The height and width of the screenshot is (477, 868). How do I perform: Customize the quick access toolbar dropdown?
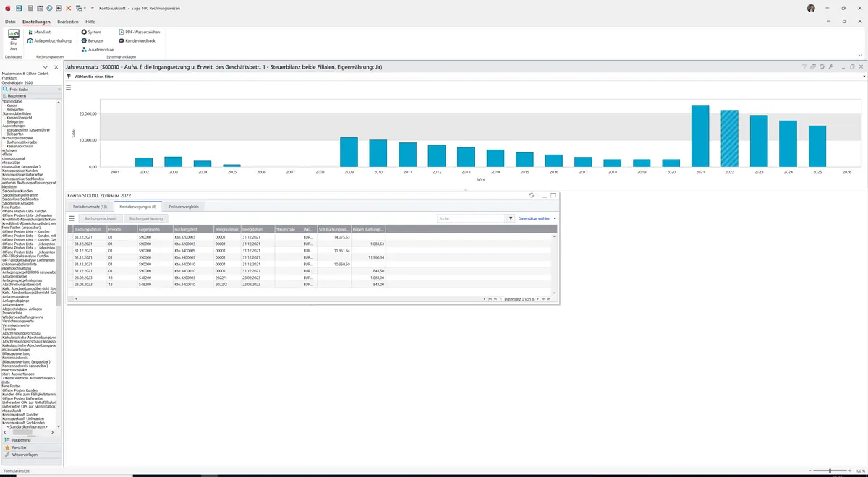[93, 8]
